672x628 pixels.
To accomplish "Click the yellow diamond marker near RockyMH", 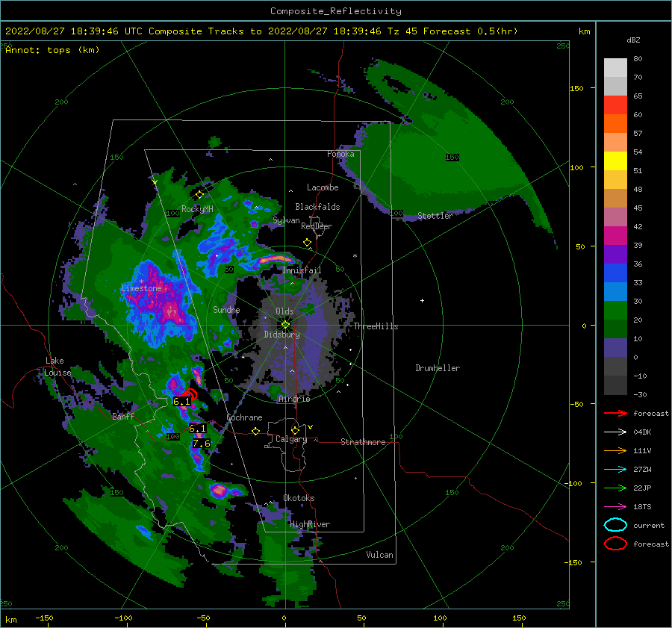I will [199, 195].
